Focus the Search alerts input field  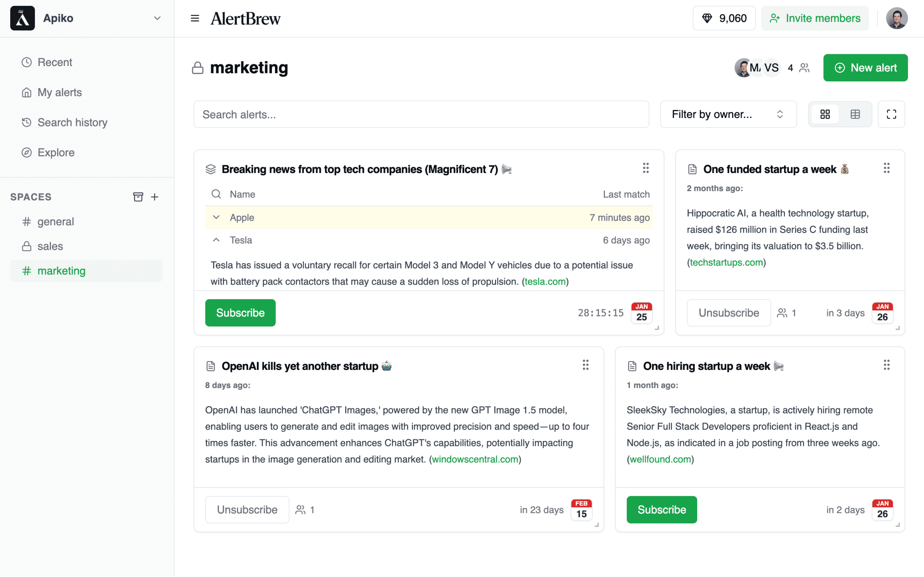click(421, 114)
